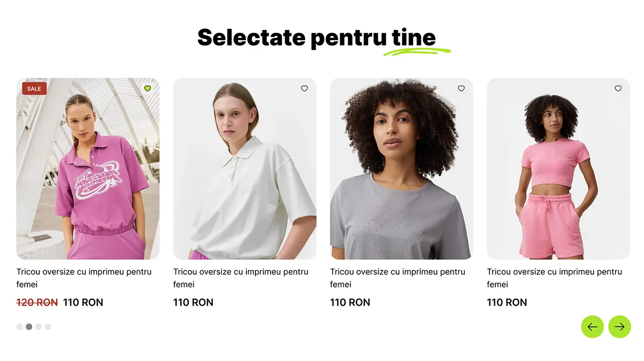The width and height of the screenshot is (644, 361).
Task: Open pink crop top product image
Action: click(x=558, y=169)
